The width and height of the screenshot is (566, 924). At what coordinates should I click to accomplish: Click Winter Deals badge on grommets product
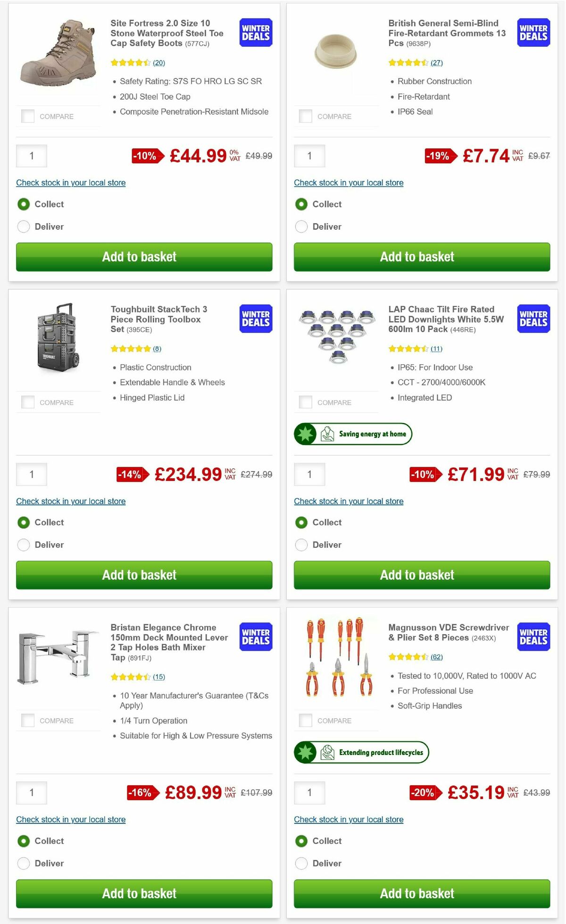[x=533, y=33]
